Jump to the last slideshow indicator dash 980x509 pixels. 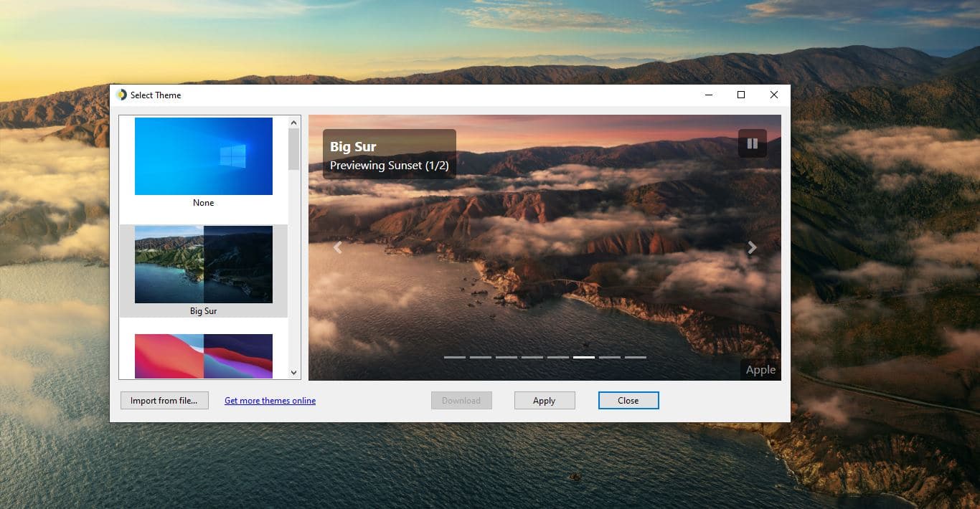click(x=636, y=357)
